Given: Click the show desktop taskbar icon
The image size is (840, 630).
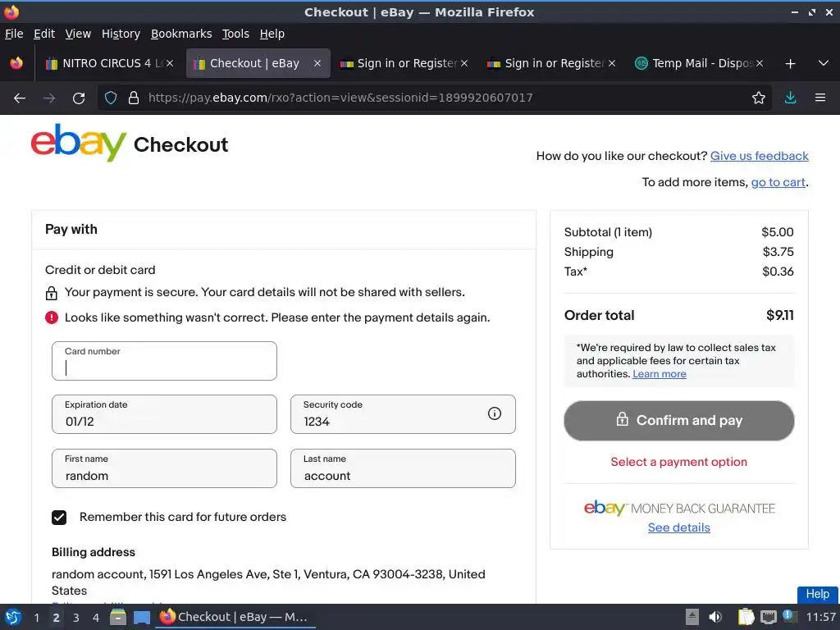Looking at the screenshot, I should [x=142, y=618].
